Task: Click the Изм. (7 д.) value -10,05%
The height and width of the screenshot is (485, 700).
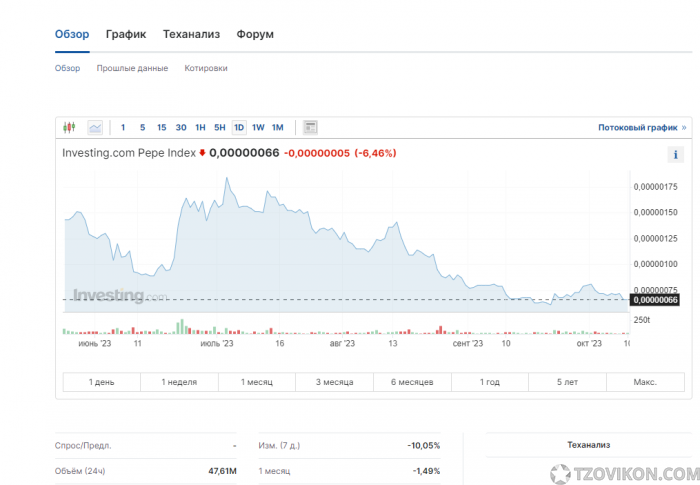Action: coord(424,446)
